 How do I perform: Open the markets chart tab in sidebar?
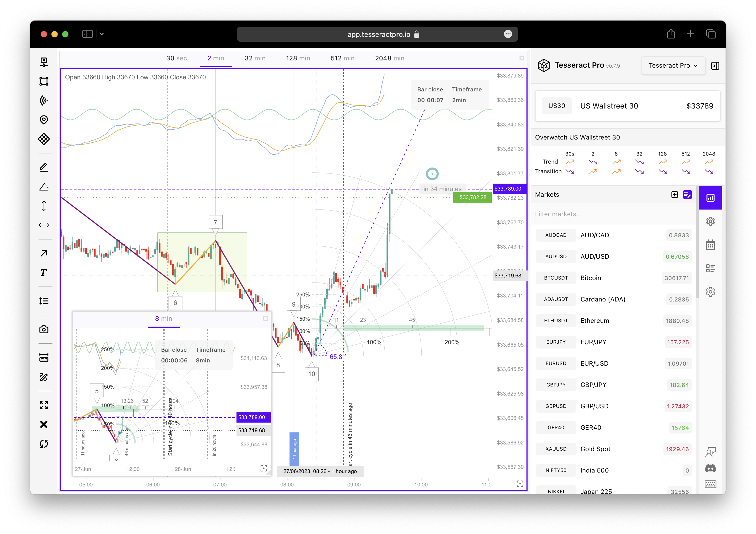(x=711, y=198)
